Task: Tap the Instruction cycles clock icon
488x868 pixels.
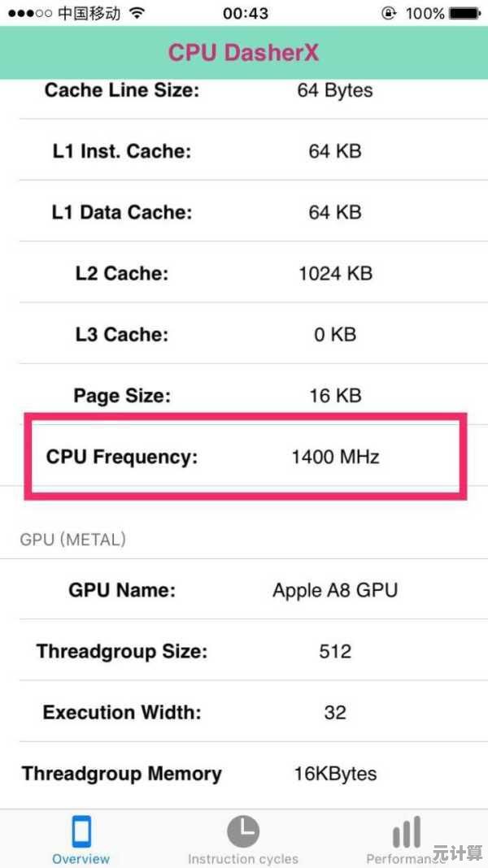Action: coord(242,831)
